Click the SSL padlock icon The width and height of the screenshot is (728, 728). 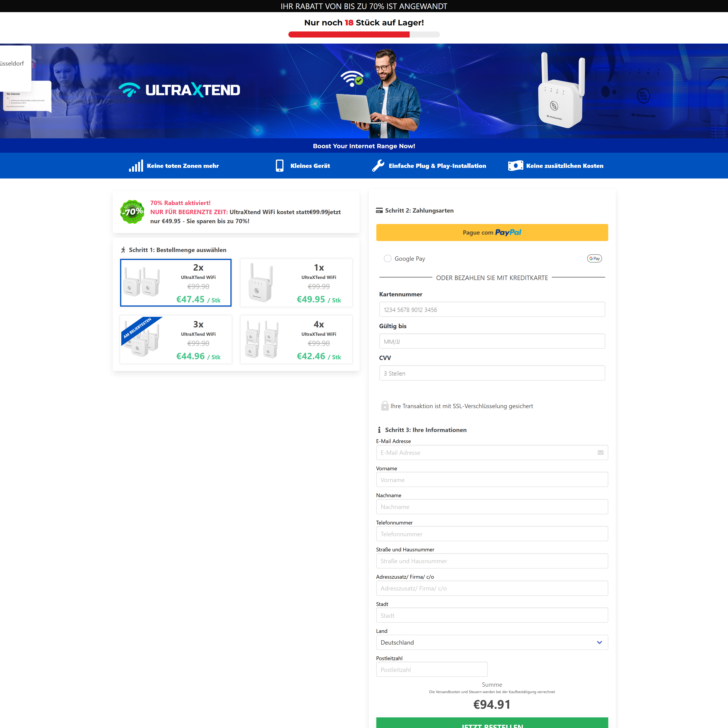coord(385,406)
